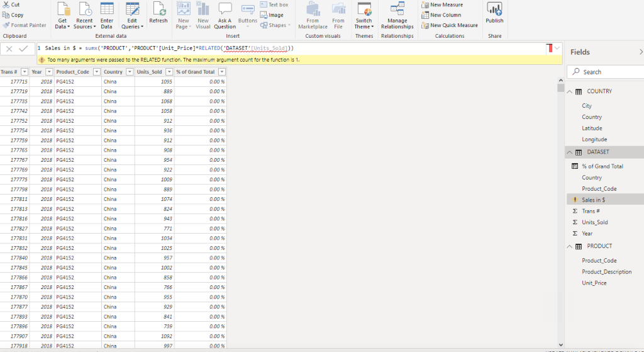The image size is (644, 352).
Task: Select the Latitude field
Action: (592, 128)
